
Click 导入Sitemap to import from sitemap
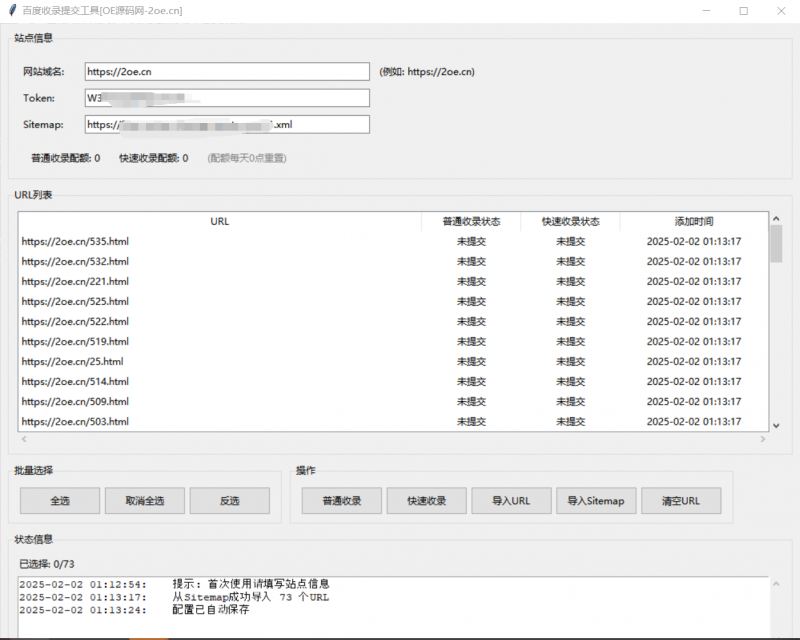click(x=597, y=500)
